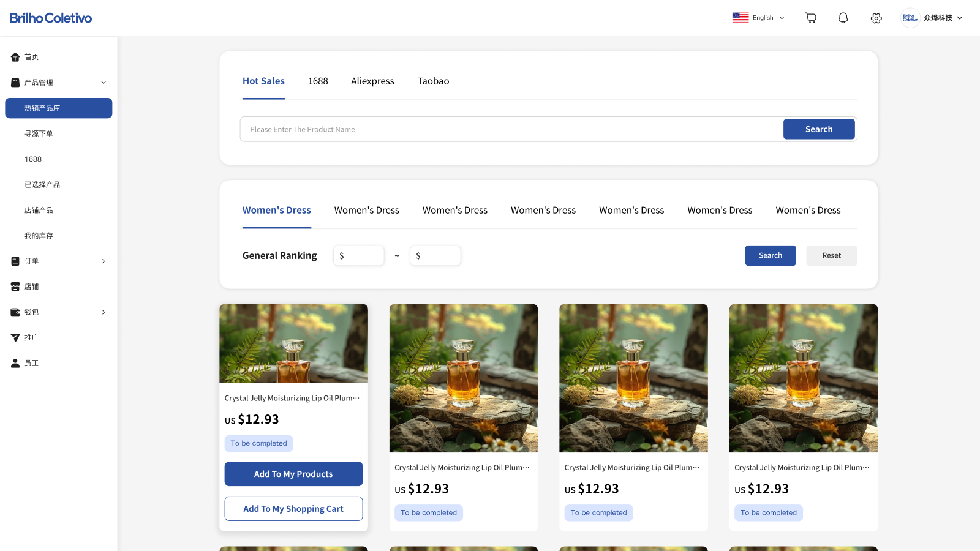Open the 首页 home sidebar icon
Screen dimensions: 980x551
click(15, 56)
